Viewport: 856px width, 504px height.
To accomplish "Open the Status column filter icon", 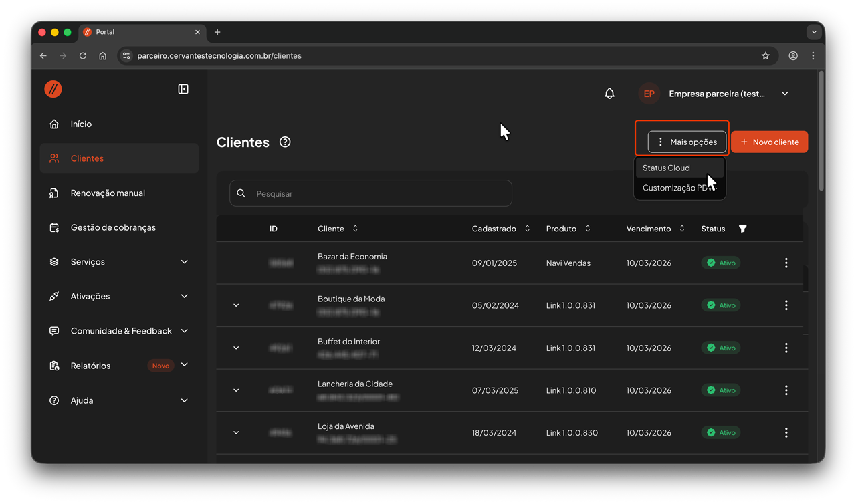I will (x=742, y=229).
